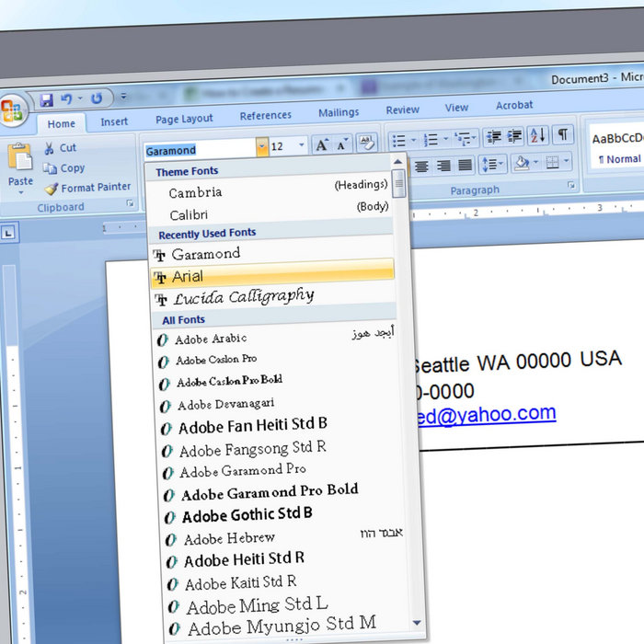Select Arial from recently used fonts

(x=272, y=273)
